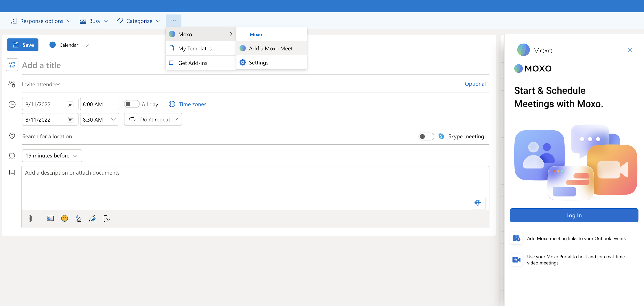Click the clock icon near dates
Viewport: 644px width, 306px height.
click(x=12, y=104)
